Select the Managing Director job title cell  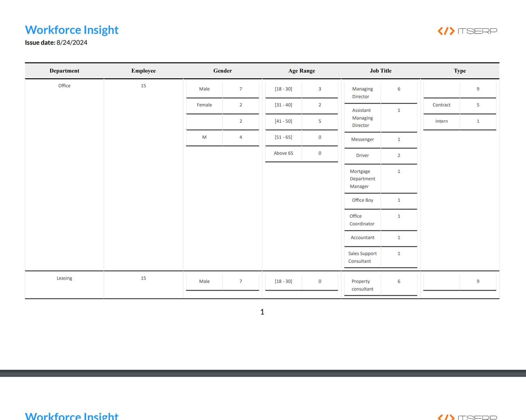pos(362,93)
